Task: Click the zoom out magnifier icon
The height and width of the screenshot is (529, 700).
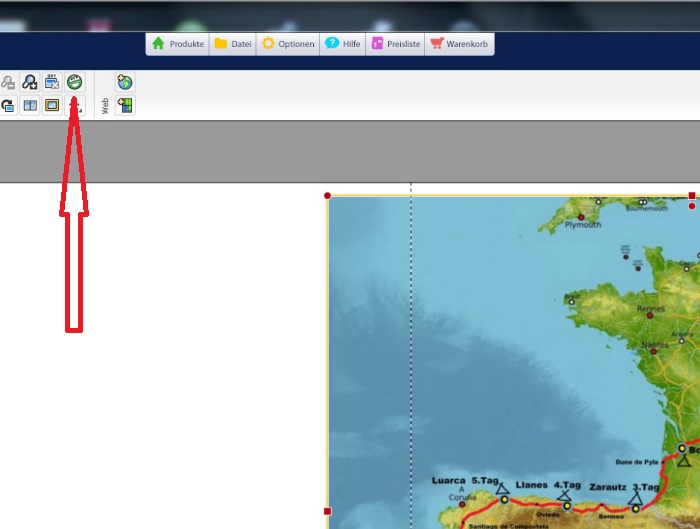Action: point(8,83)
